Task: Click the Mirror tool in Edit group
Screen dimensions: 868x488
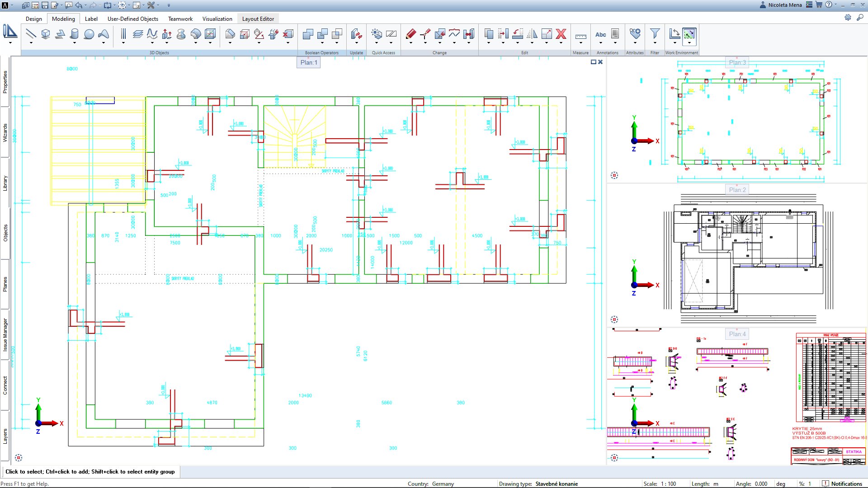Action: tap(532, 34)
